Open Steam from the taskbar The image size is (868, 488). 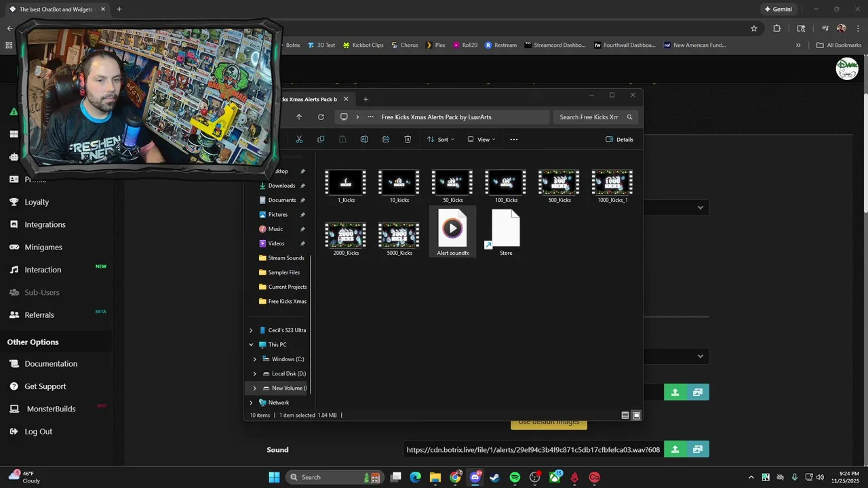494,477
